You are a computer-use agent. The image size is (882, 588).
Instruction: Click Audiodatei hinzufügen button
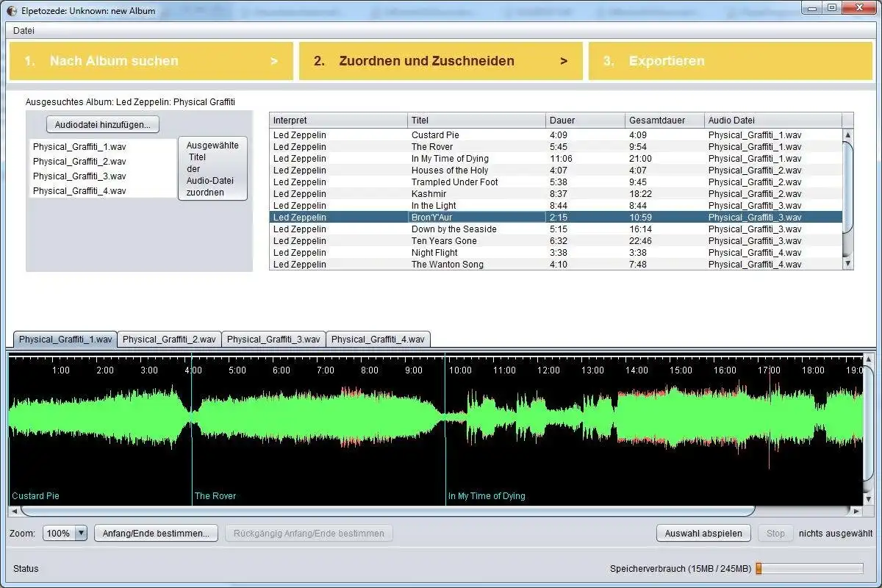(102, 125)
